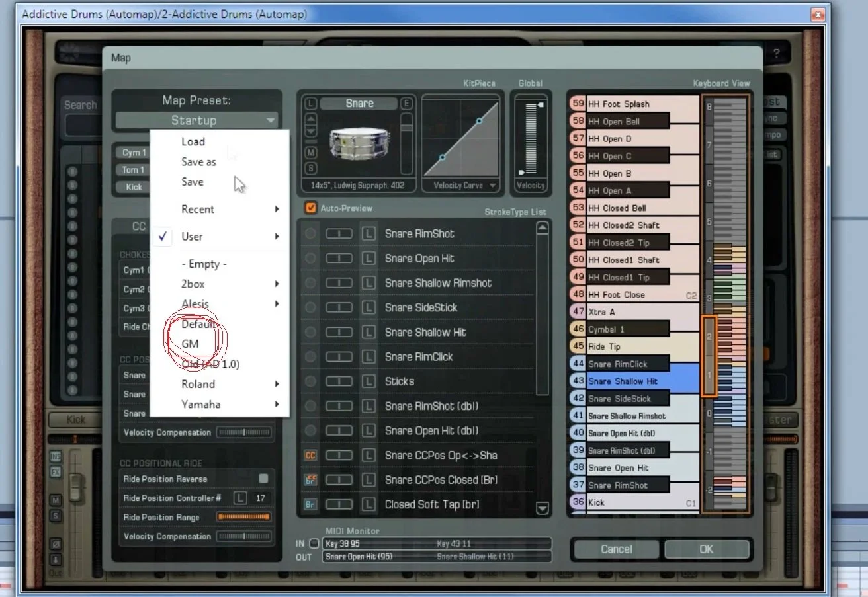The height and width of the screenshot is (597, 868).
Task: Click the FX button on the Kick channel
Action: tap(56, 472)
